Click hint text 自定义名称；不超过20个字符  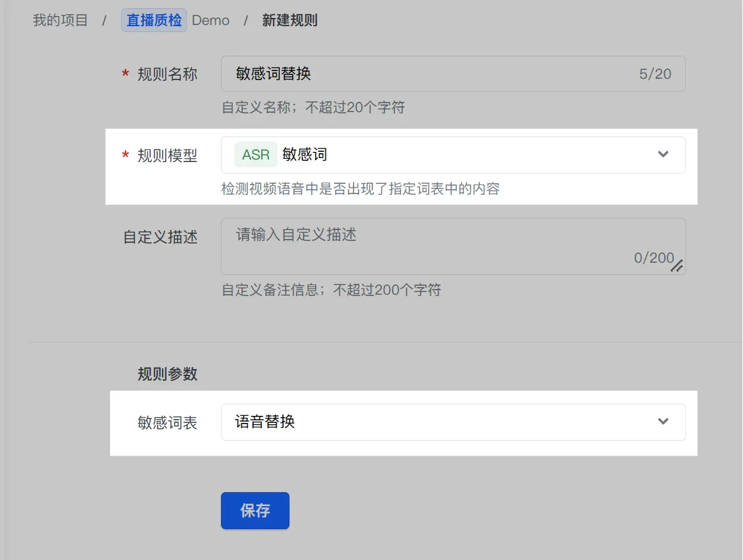coord(313,108)
